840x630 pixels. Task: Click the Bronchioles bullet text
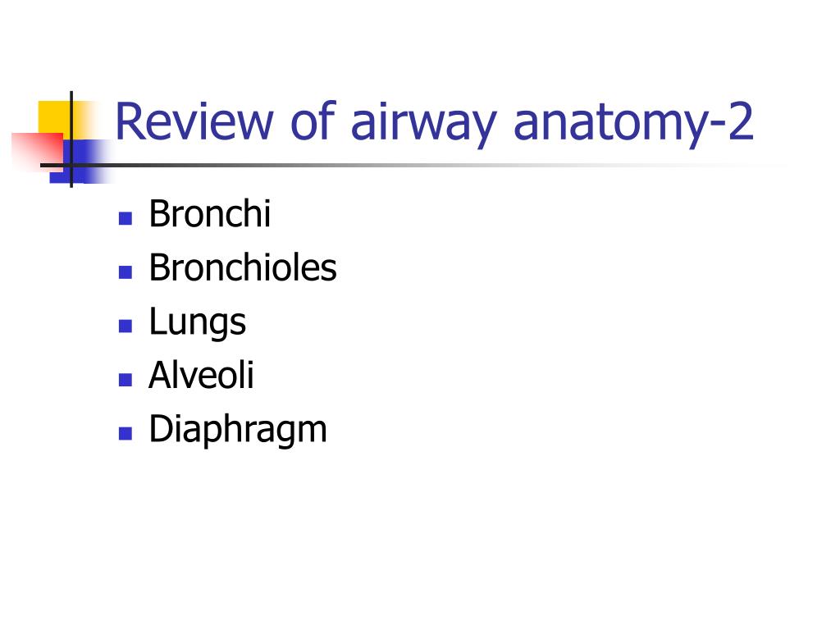coord(243,267)
